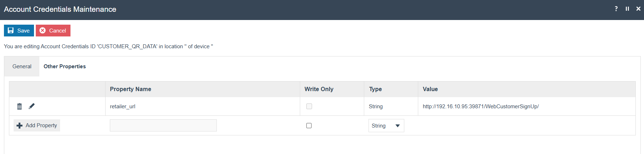Screen dimensions: 644x154
Task: Edit the retailer_url property with pencil icon
Action: (x=32, y=106)
